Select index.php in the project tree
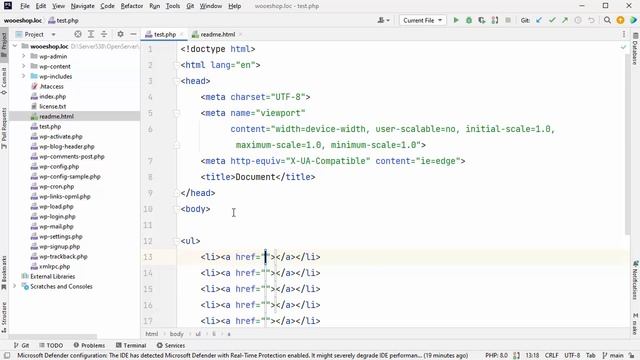Screen dimensions: 640x360 point(52,96)
